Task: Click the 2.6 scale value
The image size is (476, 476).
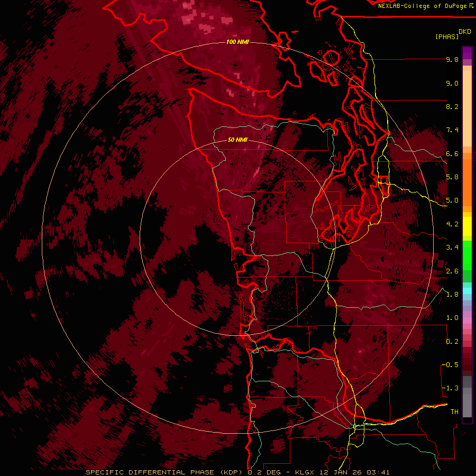Action: [x=452, y=271]
